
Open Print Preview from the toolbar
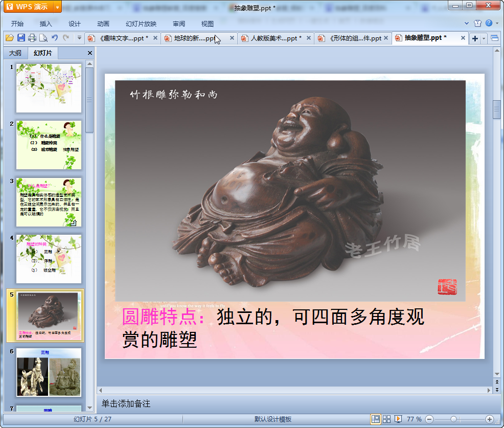(x=43, y=38)
